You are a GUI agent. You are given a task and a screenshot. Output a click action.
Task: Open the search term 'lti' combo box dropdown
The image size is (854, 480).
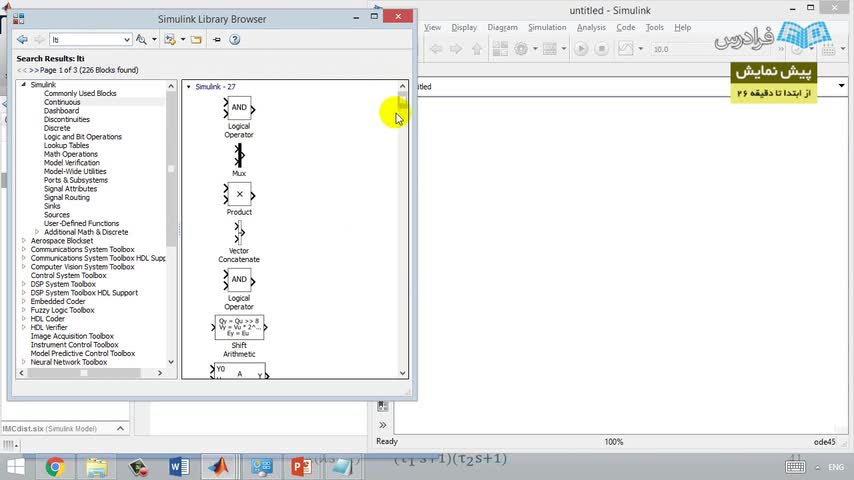pyautogui.click(x=126, y=40)
